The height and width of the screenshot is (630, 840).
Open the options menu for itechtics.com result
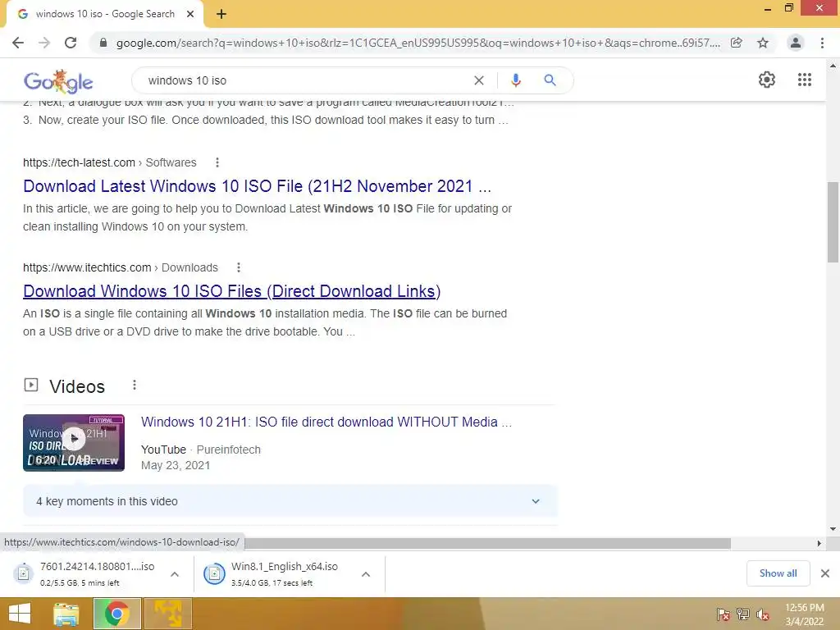(x=239, y=267)
